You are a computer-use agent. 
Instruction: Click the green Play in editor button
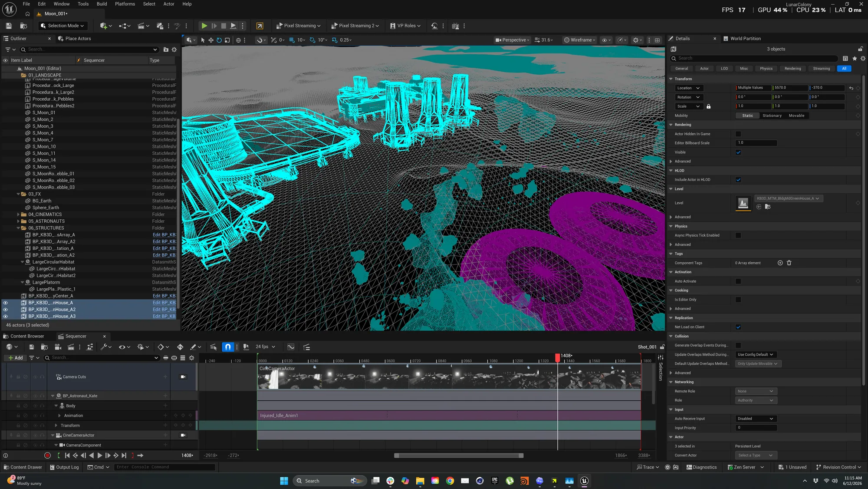tap(204, 26)
